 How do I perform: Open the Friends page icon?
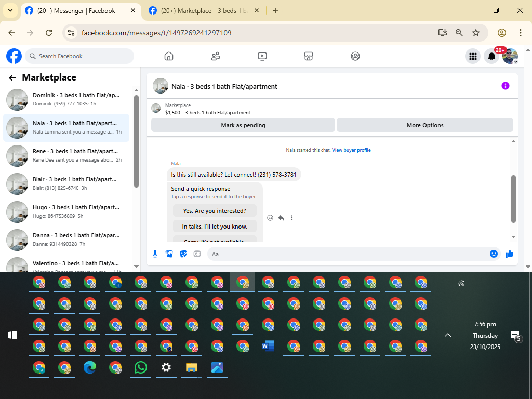click(216, 56)
